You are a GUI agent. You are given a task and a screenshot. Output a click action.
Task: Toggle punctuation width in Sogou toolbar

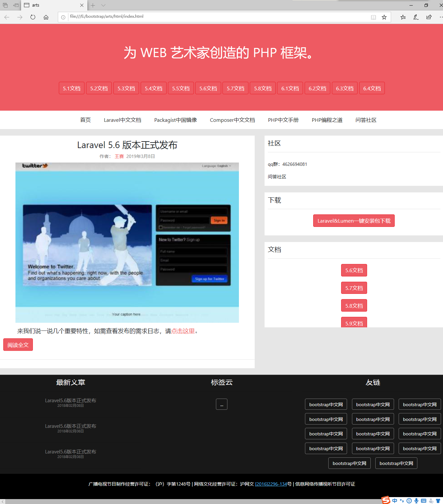pyautogui.click(x=402, y=500)
